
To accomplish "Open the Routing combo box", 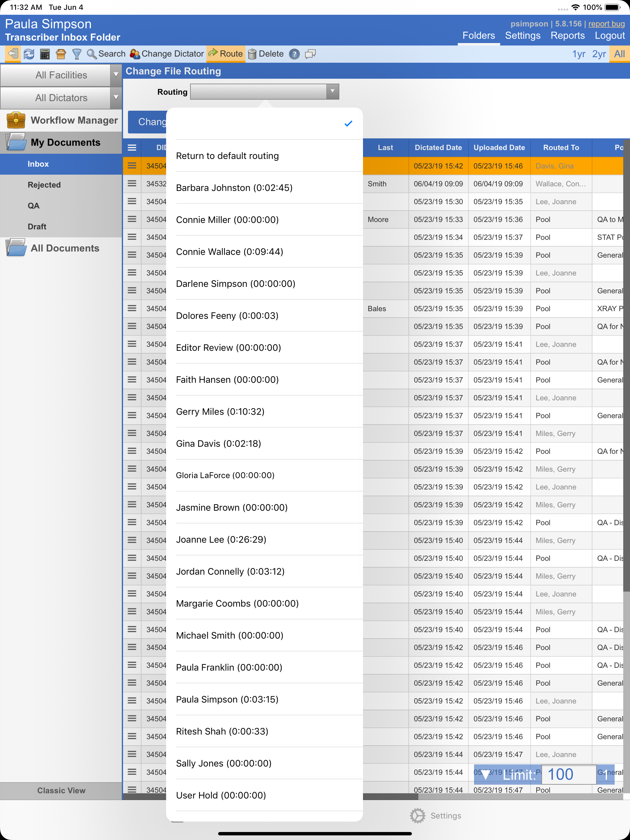I will tap(265, 92).
